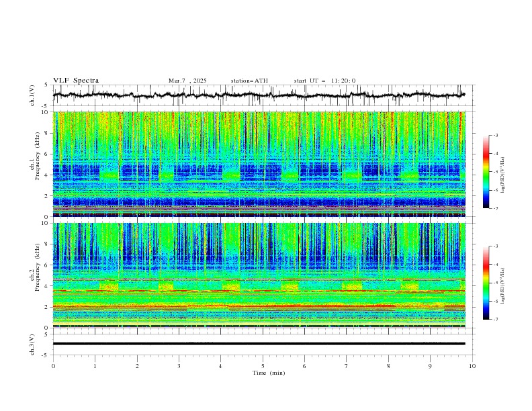This screenshot has width=532, height=411.
Task: Click time axis tick label "9"
Action: click(x=430, y=366)
